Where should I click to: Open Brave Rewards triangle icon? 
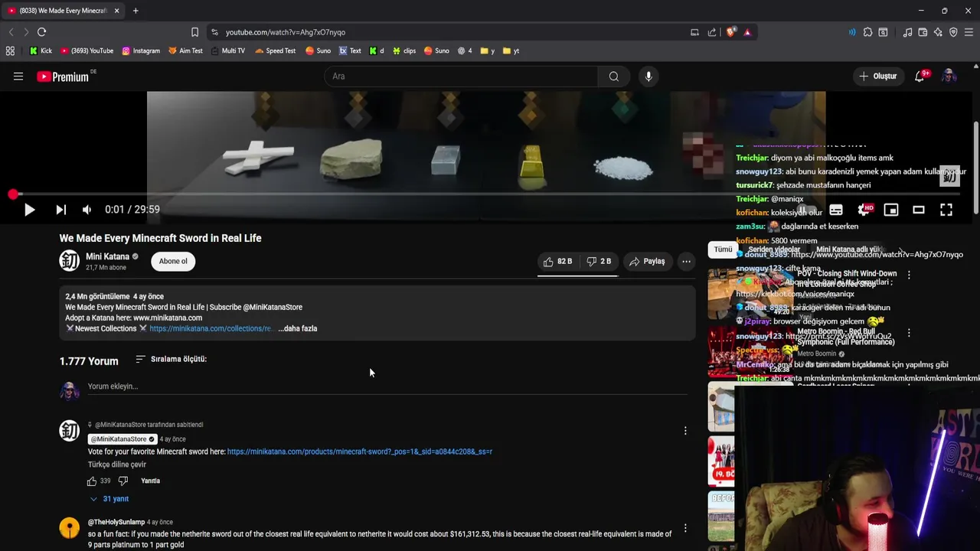tap(747, 32)
